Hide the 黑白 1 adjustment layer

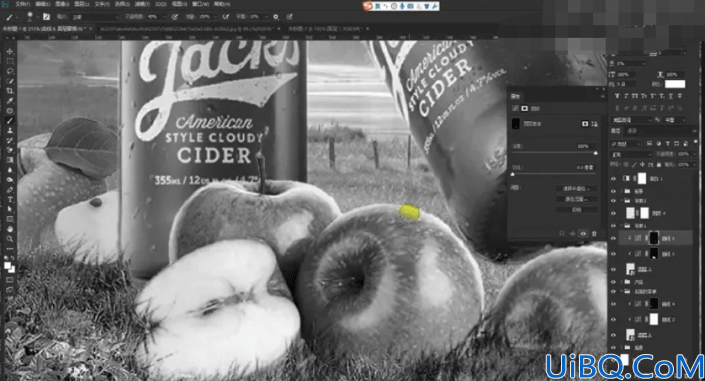click(613, 179)
